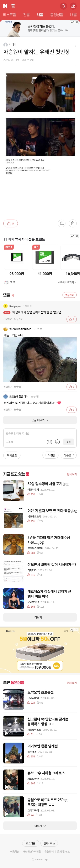Open the 오싹오싹 초보운전 video thumbnail
80x868 pixels.
14,699
